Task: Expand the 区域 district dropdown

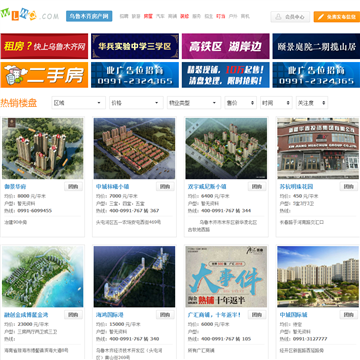Action: pos(78,103)
